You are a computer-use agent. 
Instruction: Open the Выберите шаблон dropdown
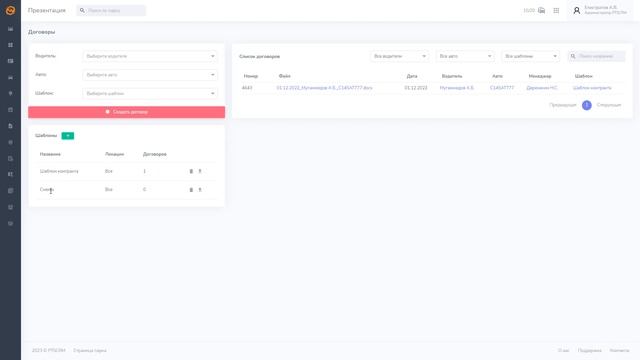(x=150, y=93)
